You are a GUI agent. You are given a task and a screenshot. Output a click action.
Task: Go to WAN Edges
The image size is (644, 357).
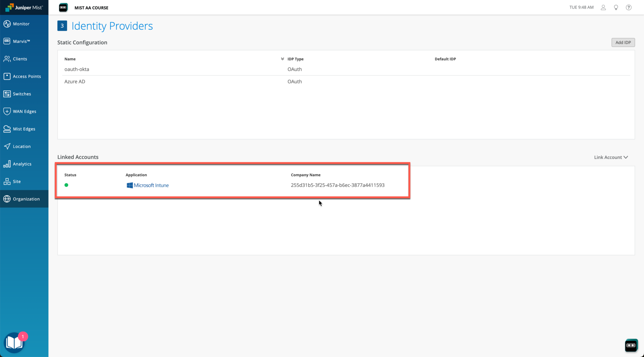click(24, 111)
